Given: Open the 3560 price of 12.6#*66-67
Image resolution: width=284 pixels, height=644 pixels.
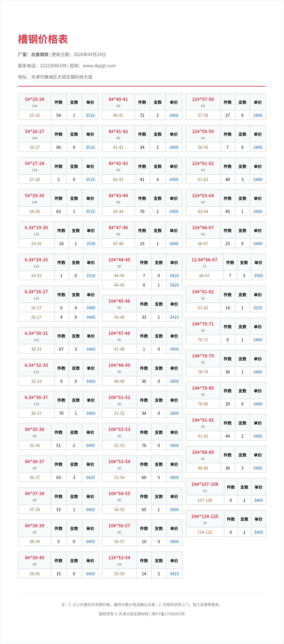Looking at the screenshot, I should pyautogui.click(x=258, y=276).
